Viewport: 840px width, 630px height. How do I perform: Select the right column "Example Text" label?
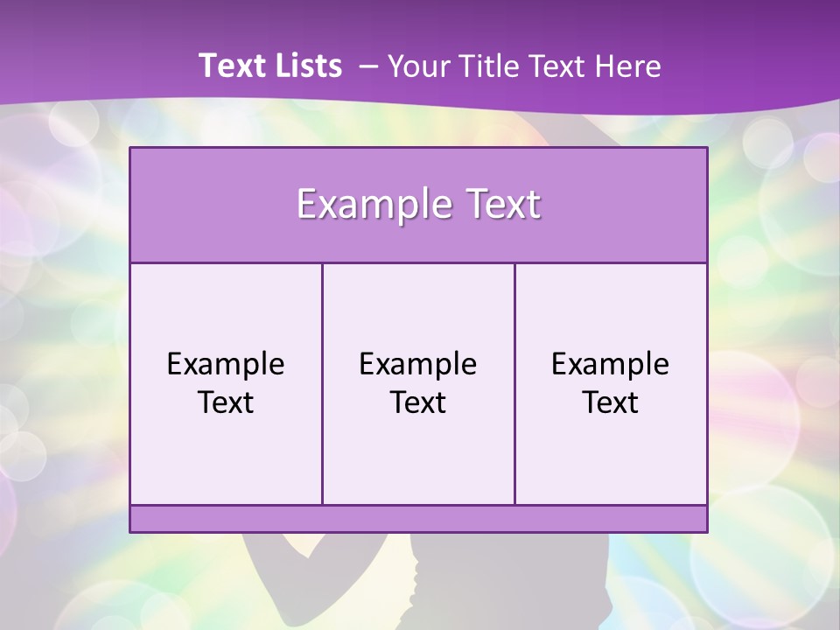[610, 383]
